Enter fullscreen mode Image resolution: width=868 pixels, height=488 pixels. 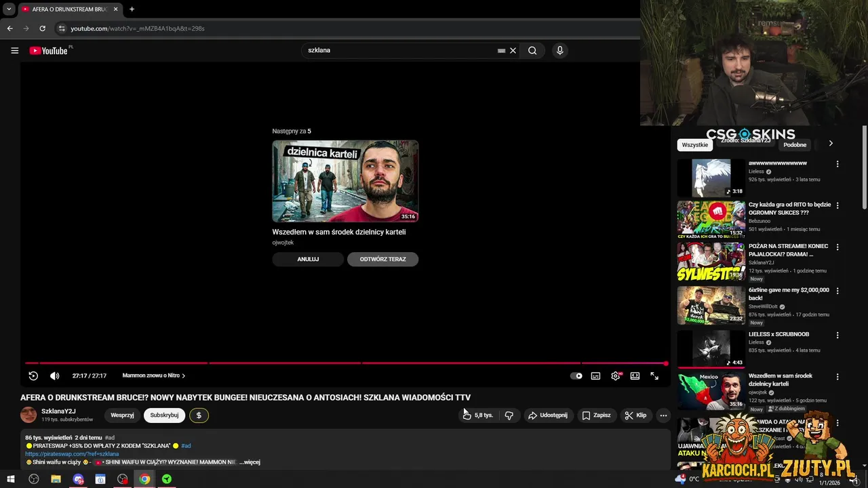tap(654, 375)
